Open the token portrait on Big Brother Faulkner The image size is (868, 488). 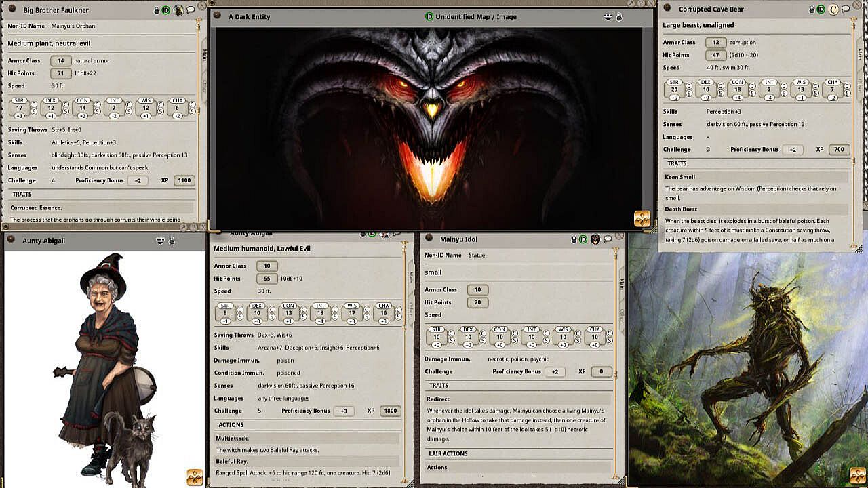point(178,10)
